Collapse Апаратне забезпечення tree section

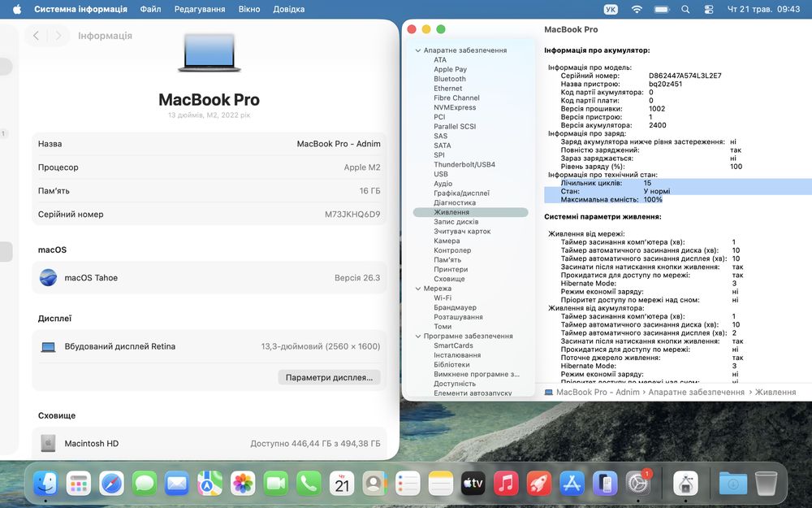point(418,50)
